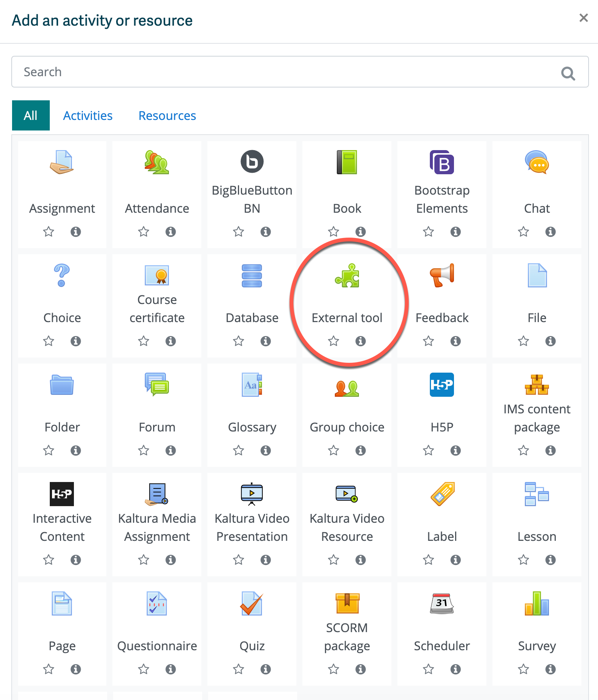Open the Assignment activity icon
The width and height of the screenshot is (598, 700).
62,162
